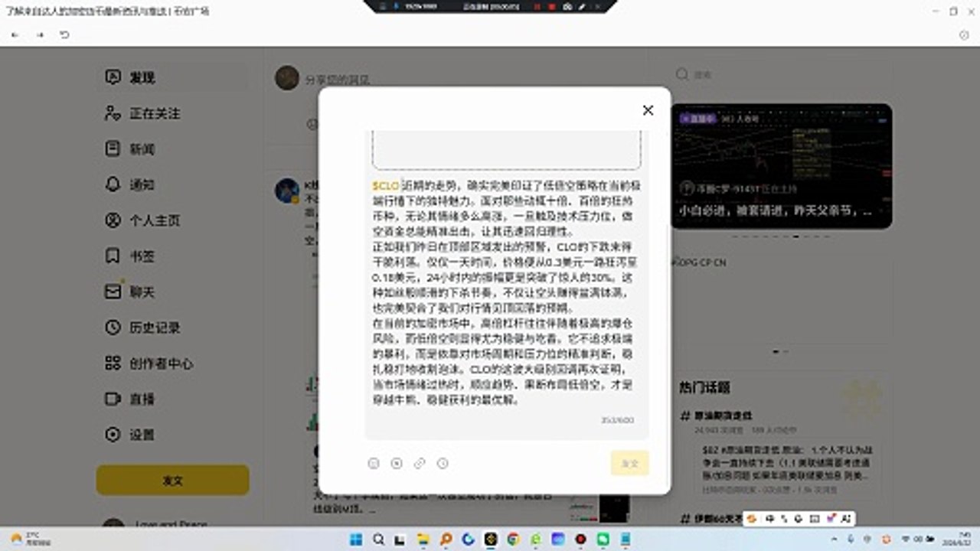Reload the page with the refresh icon
The image size is (980, 551).
[x=64, y=35]
